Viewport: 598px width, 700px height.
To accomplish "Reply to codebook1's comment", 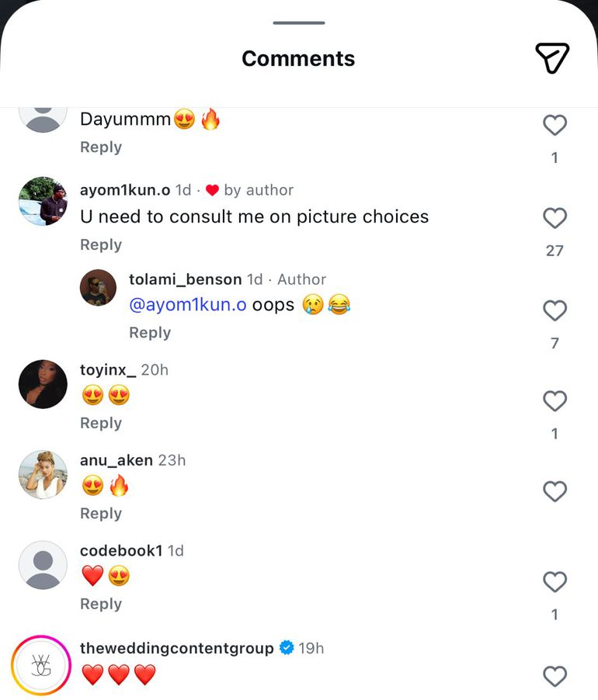I will coord(101,604).
